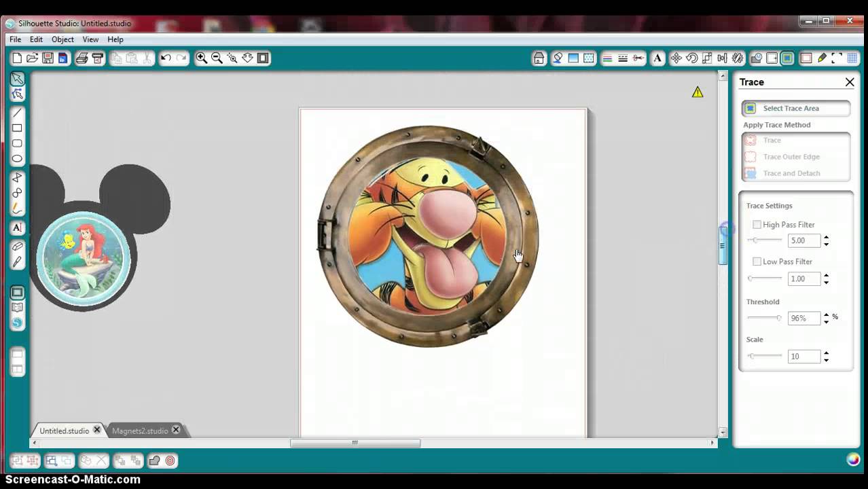Click the Zoom In magnifier
868x489 pixels.
(202, 58)
